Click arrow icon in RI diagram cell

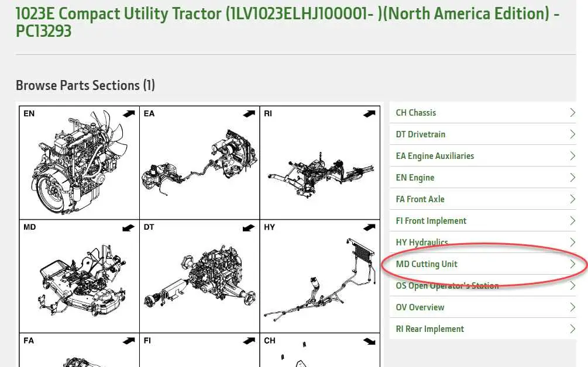(369, 114)
